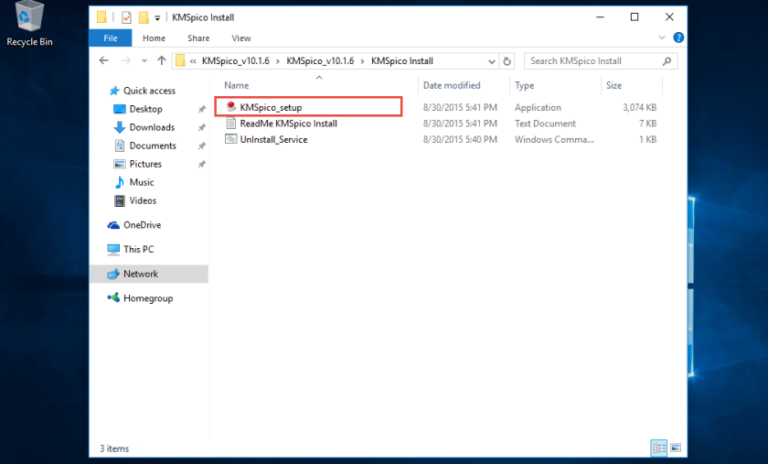Sort by the Size column header
768x464 pixels.
(614, 85)
